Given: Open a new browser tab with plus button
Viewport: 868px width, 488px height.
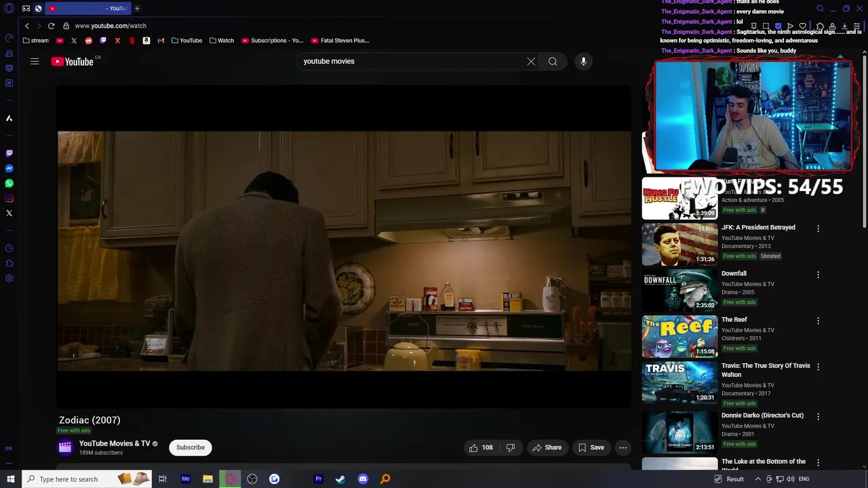Looking at the screenshot, I should pyautogui.click(x=137, y=8).
